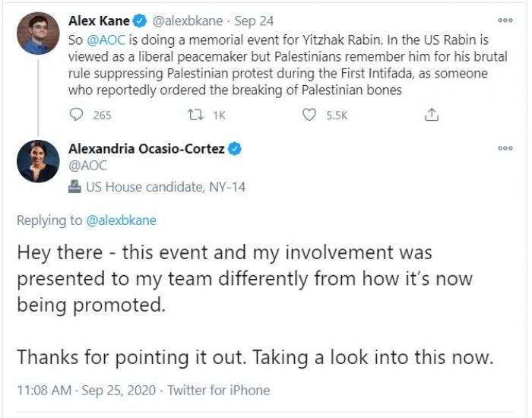
Task: Click the US House candidate, NY-14 label
Action: point(166,186)
